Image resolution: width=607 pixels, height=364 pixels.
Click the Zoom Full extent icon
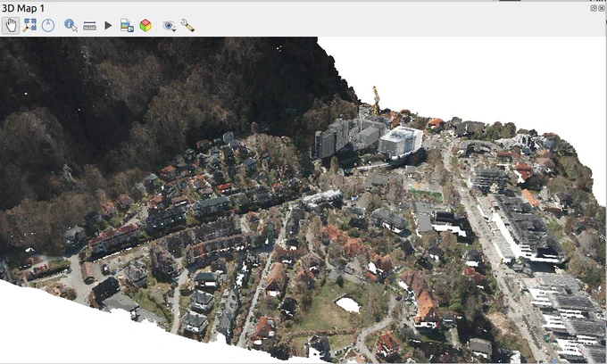tap(29, 25)
